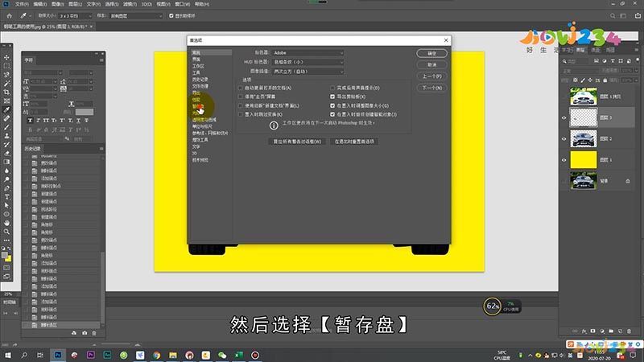Click the Home icon in options bar
This screenshot has width=644, height=362.
10,15
